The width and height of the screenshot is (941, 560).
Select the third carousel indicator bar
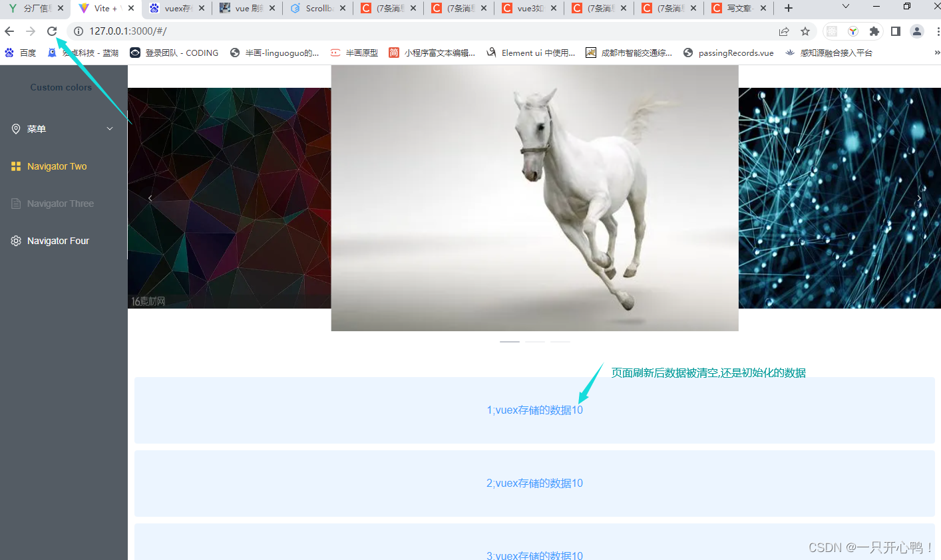(560, 341)
